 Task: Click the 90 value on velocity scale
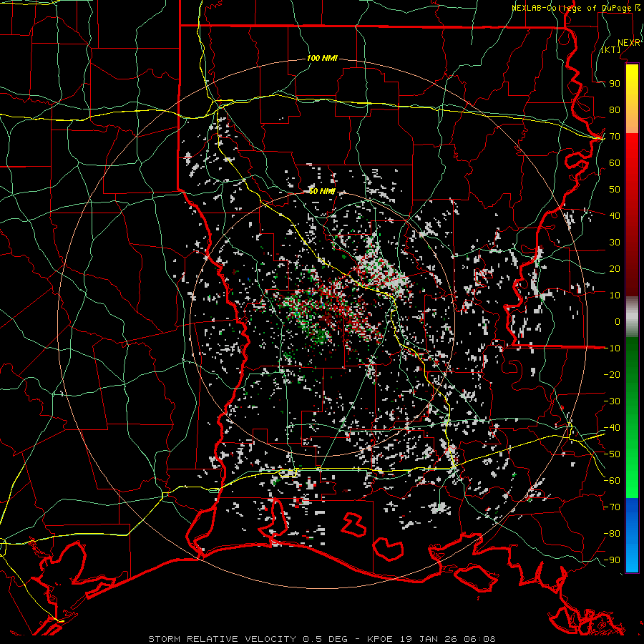click(x=615, y=84)
